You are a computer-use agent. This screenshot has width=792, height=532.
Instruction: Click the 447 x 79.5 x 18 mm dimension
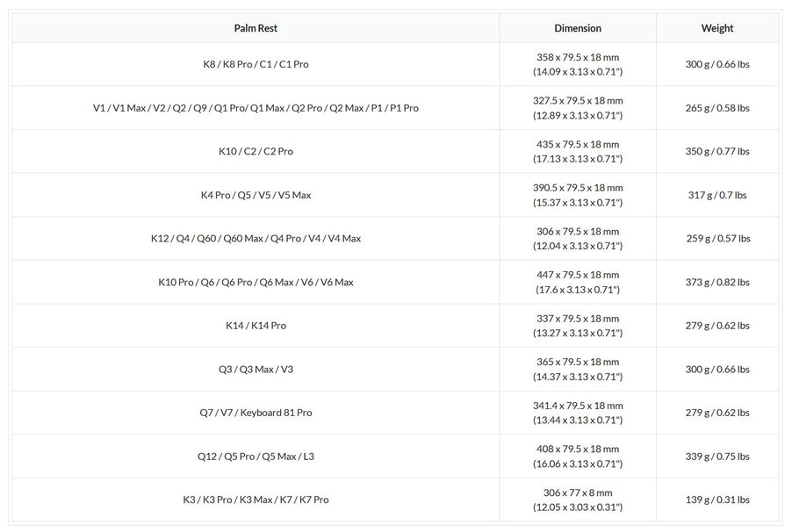(x=578, y=275)
